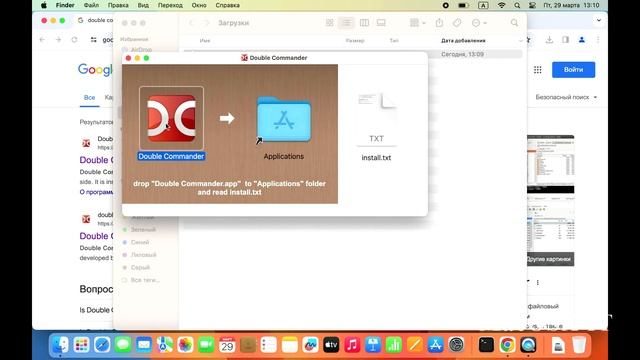Viewport: 640px width, 360px height.
Task: Reload the Chrome page
Action: click(74, 40)
